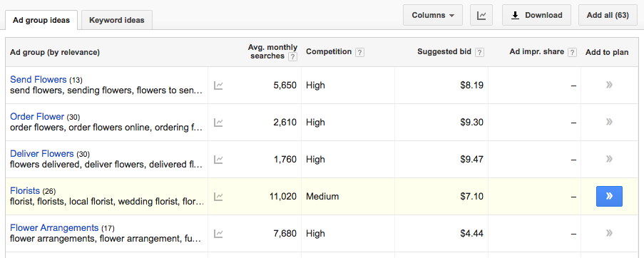Image resolution: width=644 pixels, height=258 pixels.
Task: Open help for Avg. monthly searches
Action: point(292,56)
